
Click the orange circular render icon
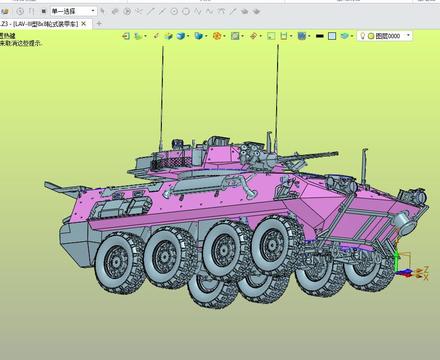(217, 36)
